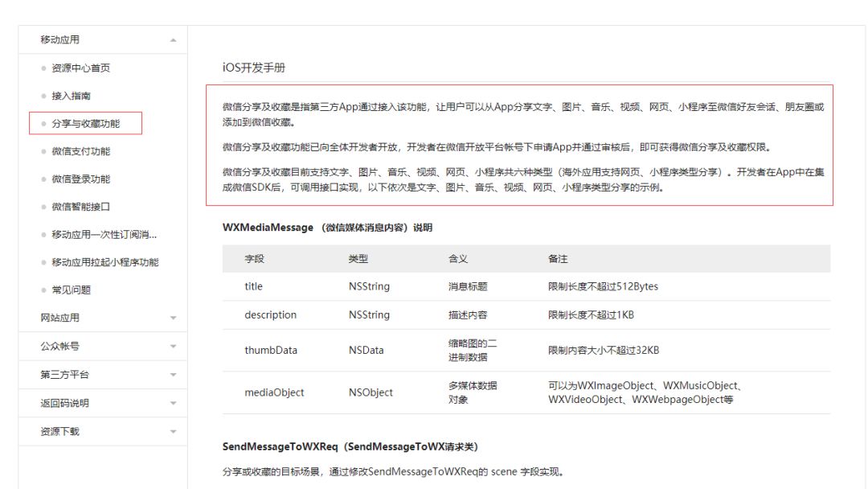868x489 pixels.
Task: Click the 限制长度不超过512Bytes note
Action: 603,286
